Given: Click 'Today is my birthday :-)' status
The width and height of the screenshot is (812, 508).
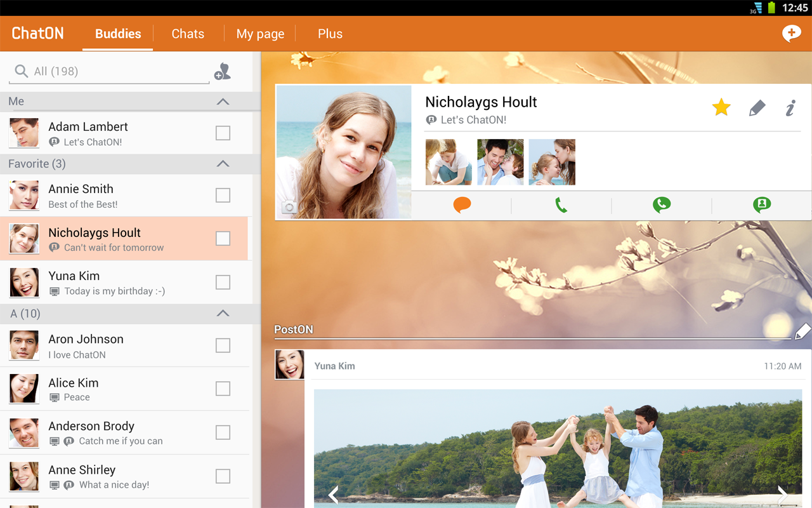Looking at the screenshot, I should [115, 291].
